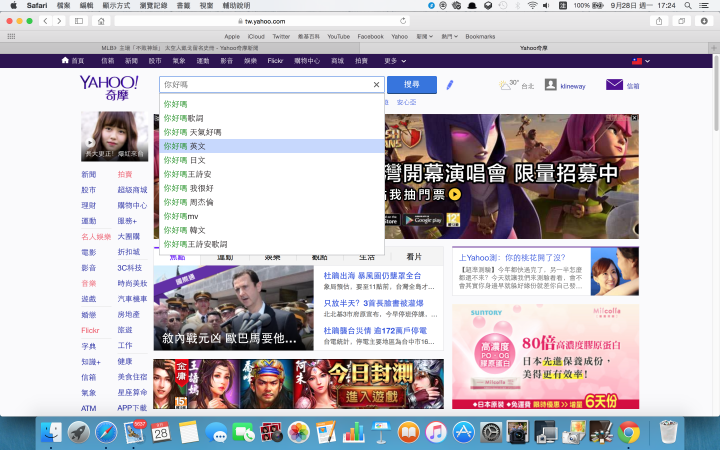Reload the tw.yahoo.com page
Viewport: 720px width, 450px height.
pyautogui.click(x=403, y=21)
